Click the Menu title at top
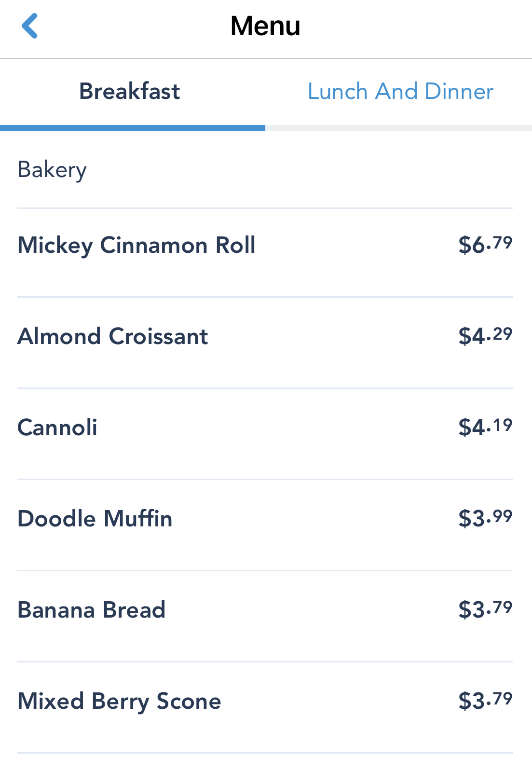Viewport: 532px width, 772px height. click(265, 26)
